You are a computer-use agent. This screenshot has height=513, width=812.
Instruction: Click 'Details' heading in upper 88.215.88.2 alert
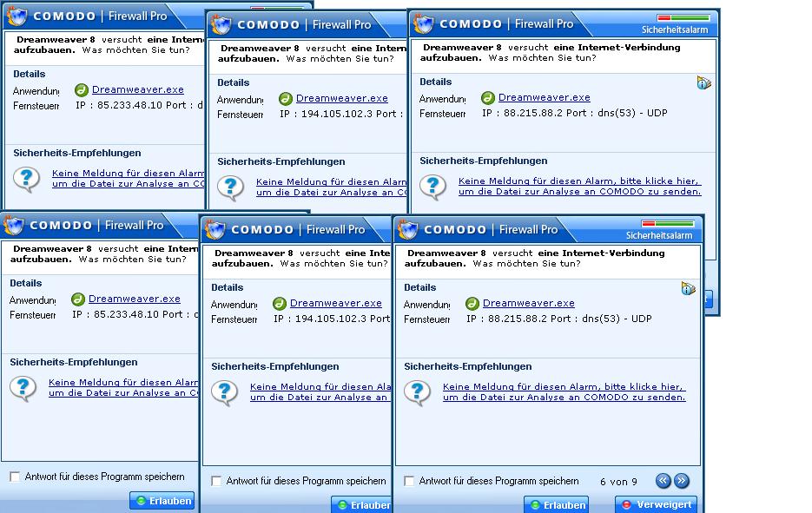[435, 82]
